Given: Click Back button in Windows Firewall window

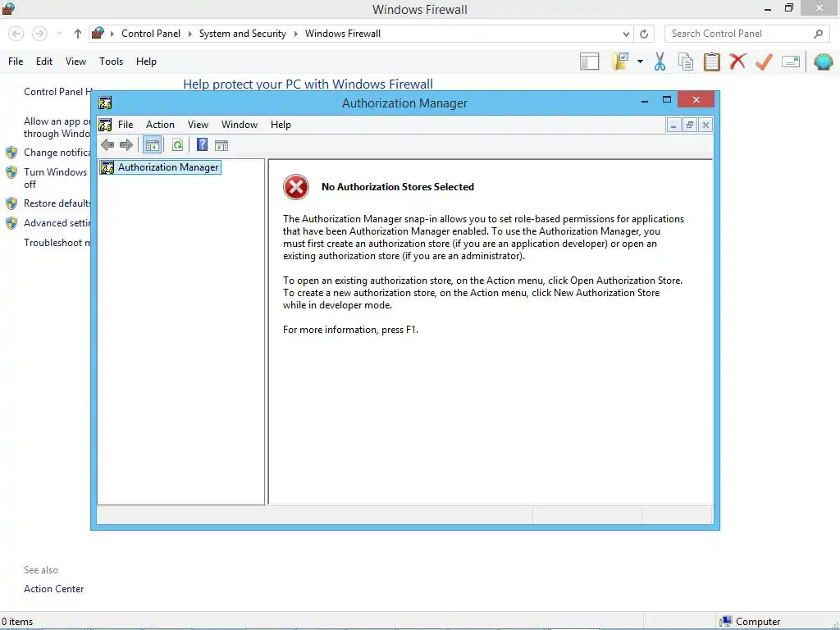Looking at the screenshot, I should tap(16, 34).
